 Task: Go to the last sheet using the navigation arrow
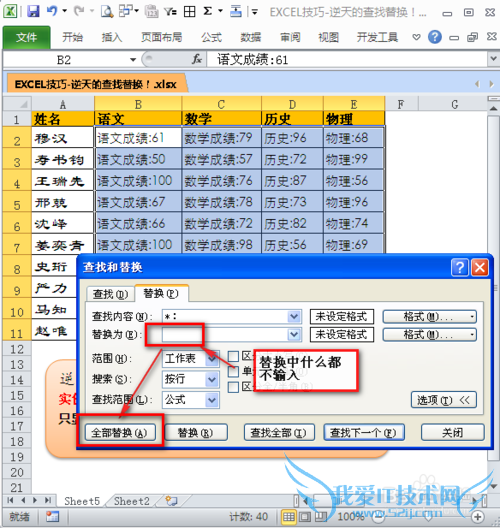pyautogui.click(x=48, y=500)
